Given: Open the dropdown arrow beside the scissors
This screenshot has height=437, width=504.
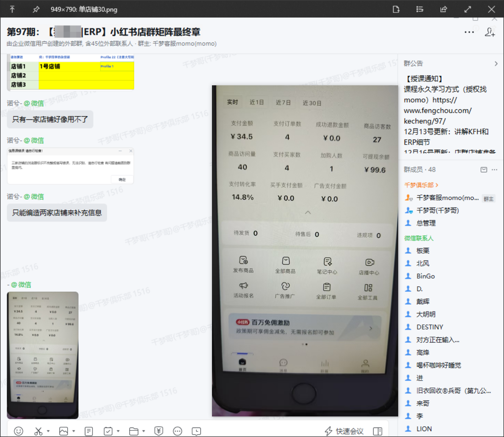Looking at the screenshot, I should pyautogui.click(x=48, y=431).
